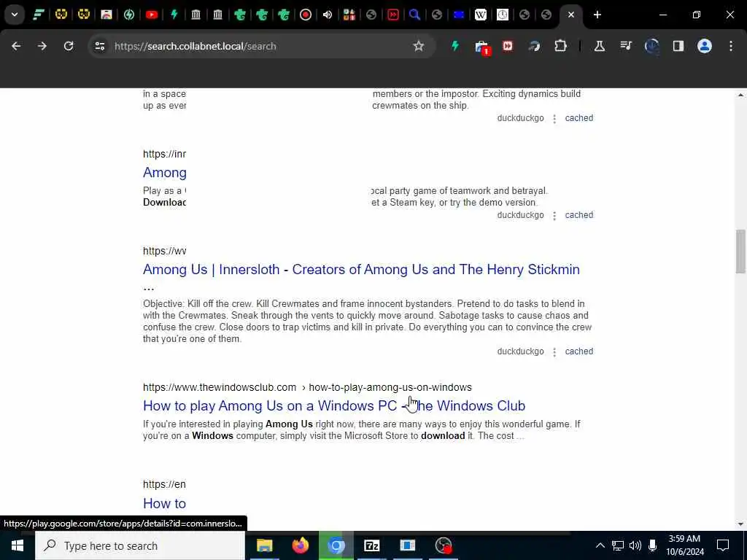This screenshot has height=560, width=747.
Task: Open a new tab with plus button
Action: 597,15
